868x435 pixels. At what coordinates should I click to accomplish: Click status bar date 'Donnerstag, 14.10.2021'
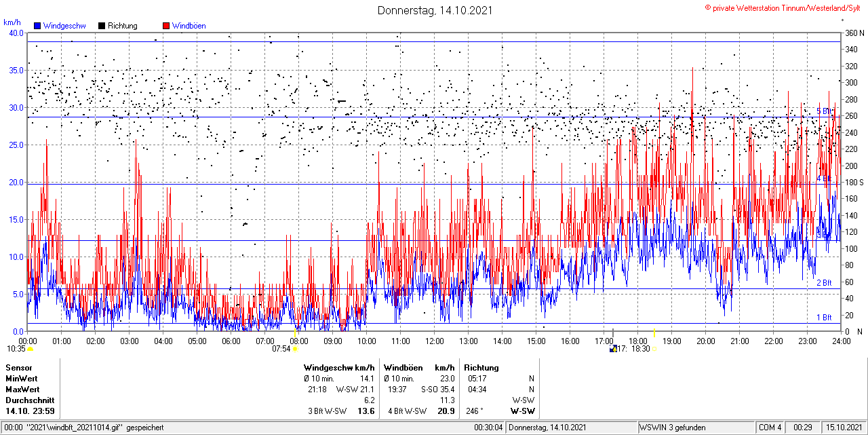[547, 428]
